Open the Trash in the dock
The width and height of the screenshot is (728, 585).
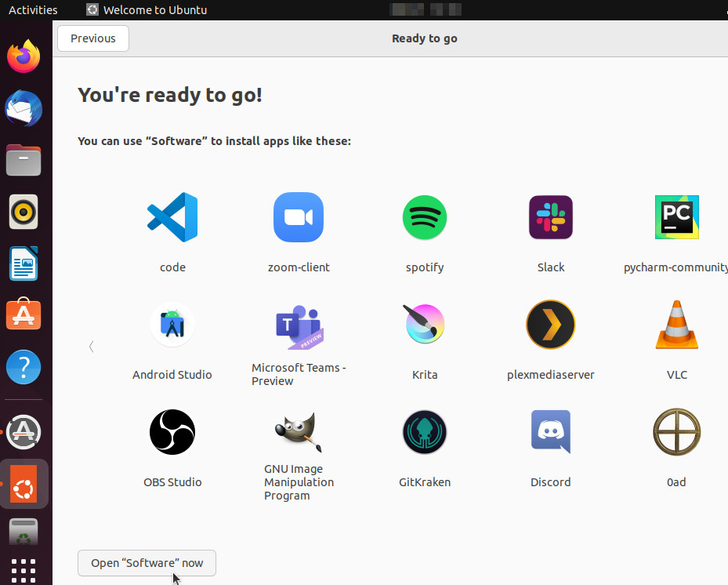coord(24,532)
